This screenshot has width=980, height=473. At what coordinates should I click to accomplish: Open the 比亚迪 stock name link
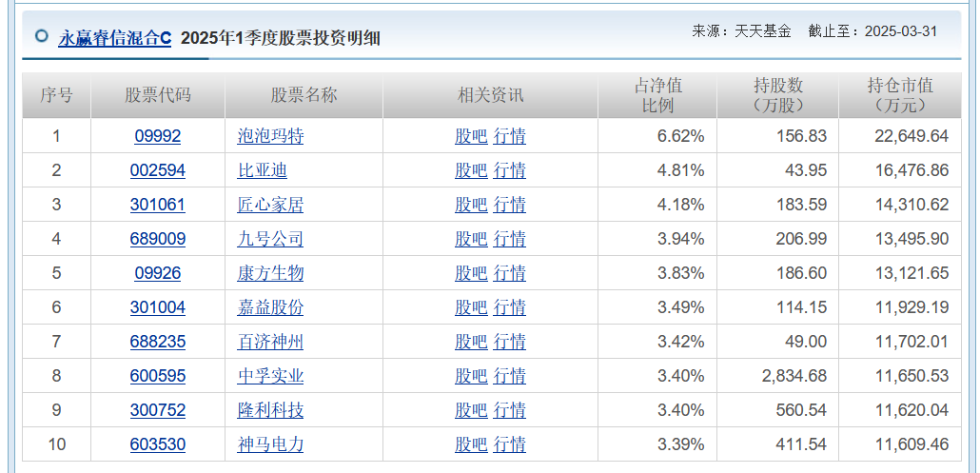pos(263,170)
